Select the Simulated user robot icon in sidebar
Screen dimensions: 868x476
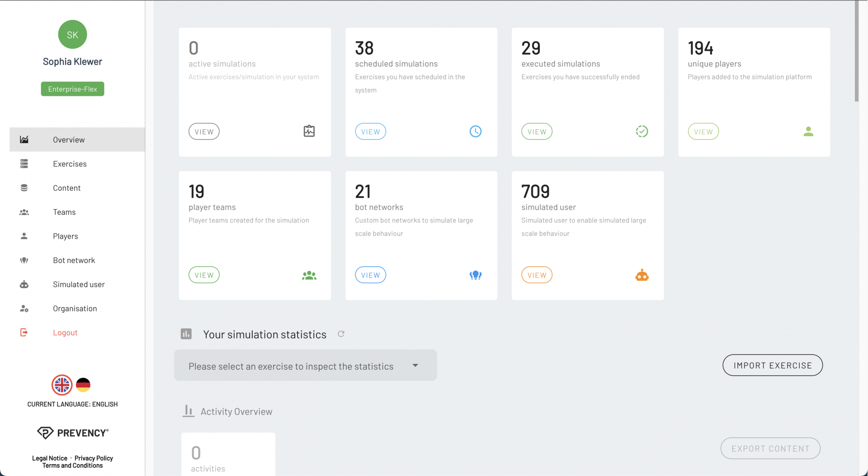point(24,284)
